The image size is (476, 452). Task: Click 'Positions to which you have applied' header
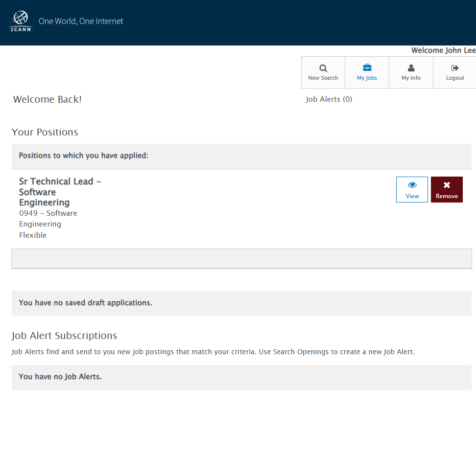83,156
